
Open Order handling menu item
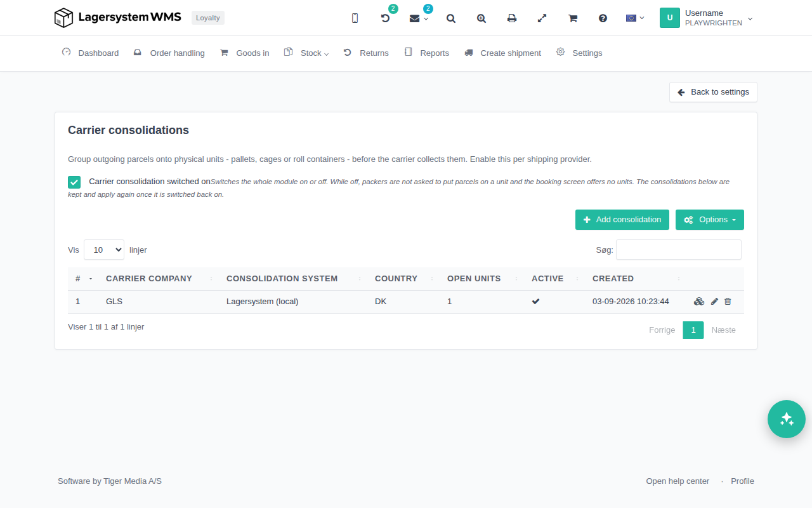pos(169,53)
